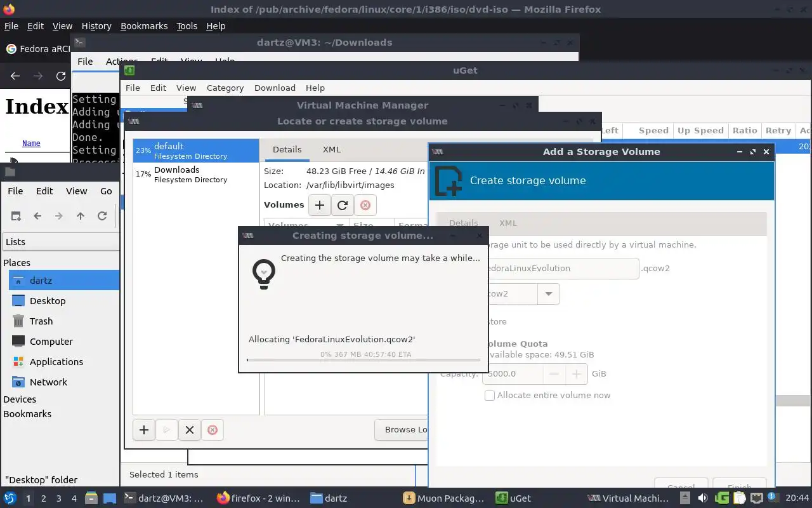Click the file manager forward arrow

pos(59,216)
